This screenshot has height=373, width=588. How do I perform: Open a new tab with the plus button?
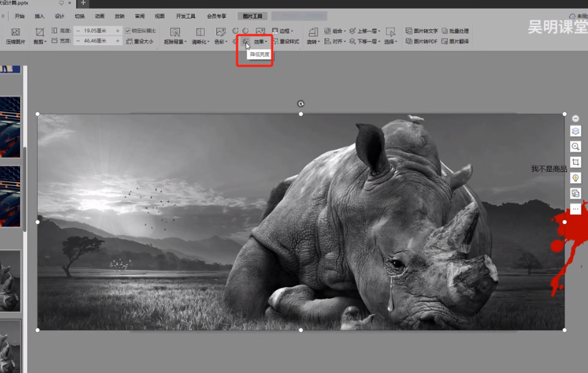[83, 4]
